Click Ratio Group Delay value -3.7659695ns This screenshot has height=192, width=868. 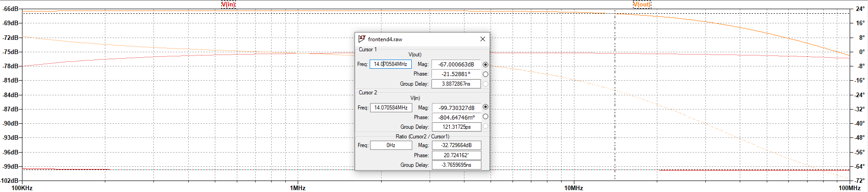click(x=457, y=165)
